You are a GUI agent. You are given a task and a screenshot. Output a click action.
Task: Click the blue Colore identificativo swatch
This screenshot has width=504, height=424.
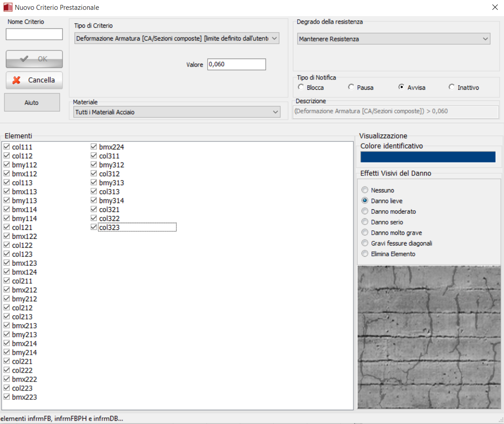click(428, 157)
